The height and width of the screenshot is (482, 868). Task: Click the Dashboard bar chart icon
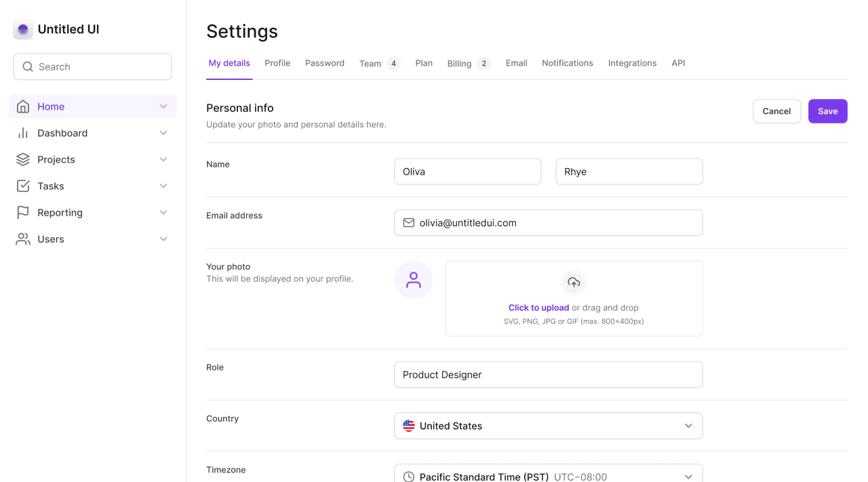coord(23,133)
